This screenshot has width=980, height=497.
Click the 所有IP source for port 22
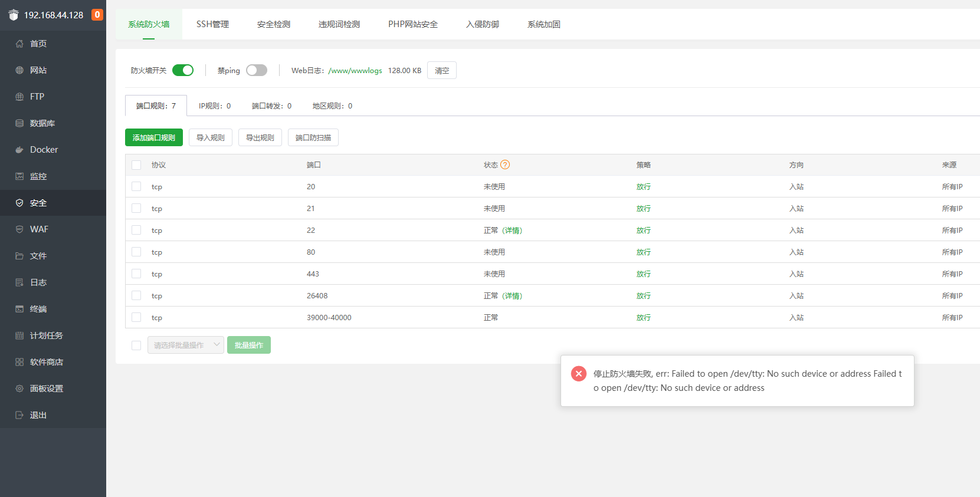point(952,230)
